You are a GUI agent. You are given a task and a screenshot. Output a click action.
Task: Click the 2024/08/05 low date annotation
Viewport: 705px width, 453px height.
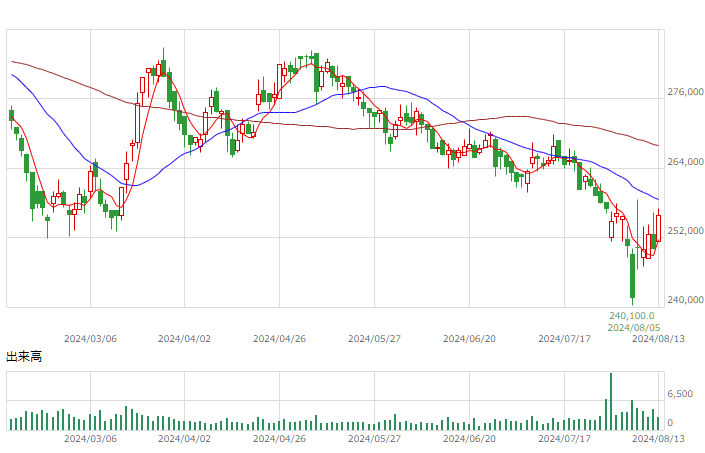point(634,328)
